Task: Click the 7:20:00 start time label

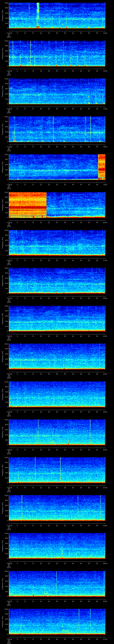Action: pos(9,260)
